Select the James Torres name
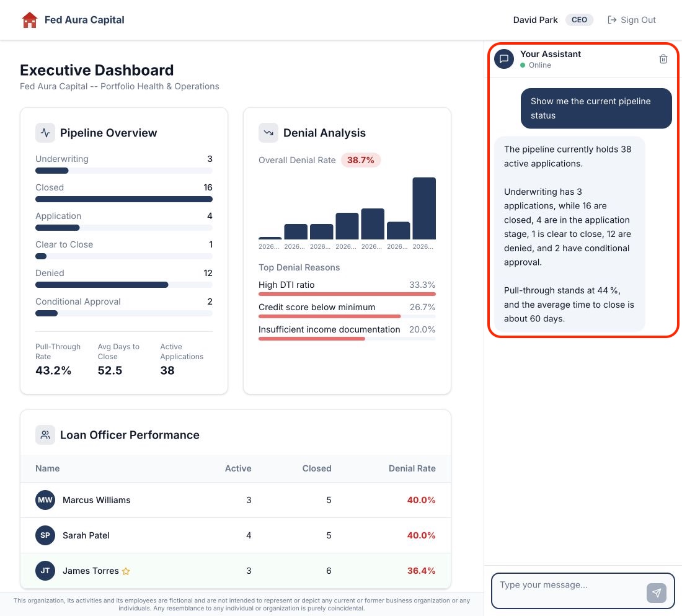This screenshot has height=616, width=682. tap(91, 570)
